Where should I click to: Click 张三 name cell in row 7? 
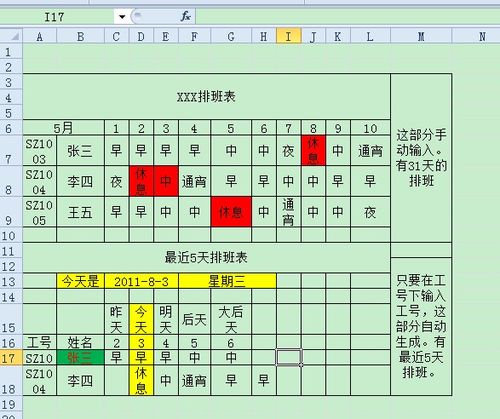pos(80,151)
